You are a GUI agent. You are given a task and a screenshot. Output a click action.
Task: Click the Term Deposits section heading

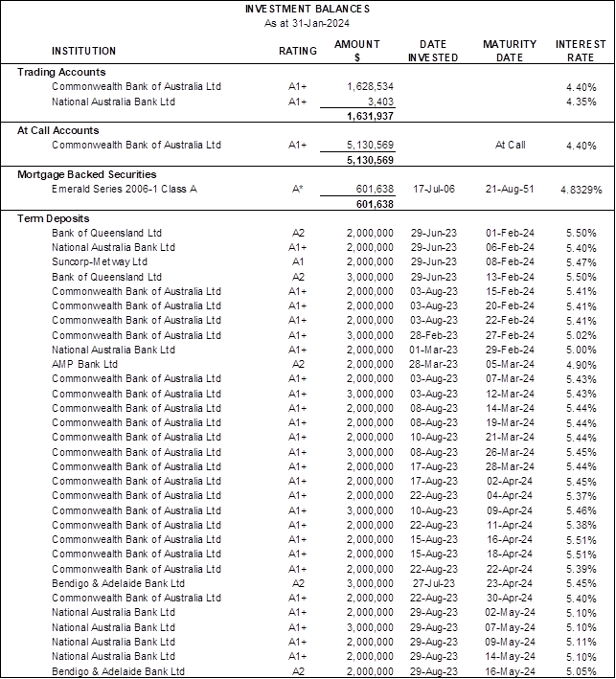(54, 218)
